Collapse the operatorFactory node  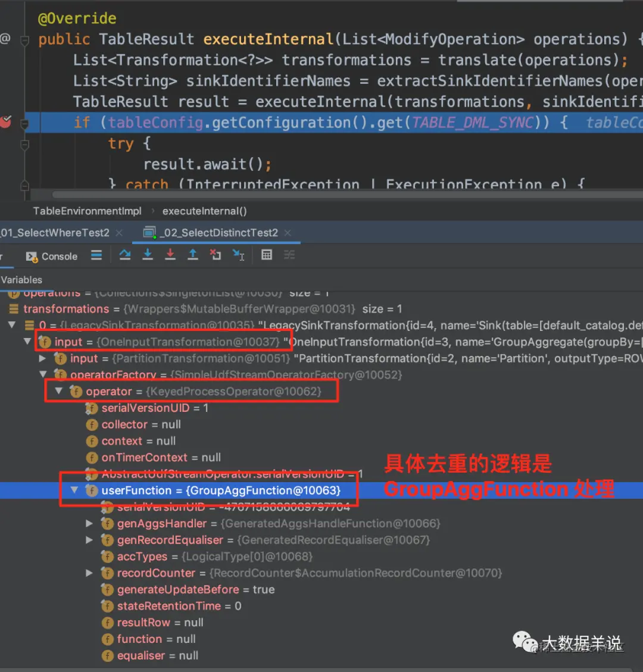point(43,374)
